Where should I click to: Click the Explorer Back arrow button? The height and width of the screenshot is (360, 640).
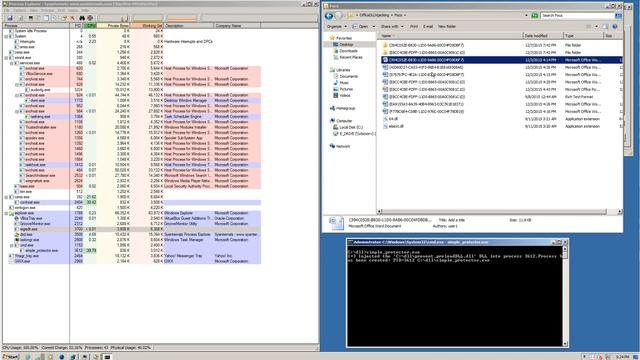[329, 16]
